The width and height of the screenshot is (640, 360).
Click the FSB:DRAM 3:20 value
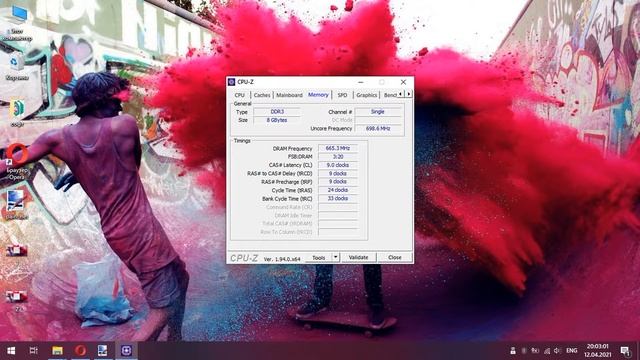tap(338, 157)
